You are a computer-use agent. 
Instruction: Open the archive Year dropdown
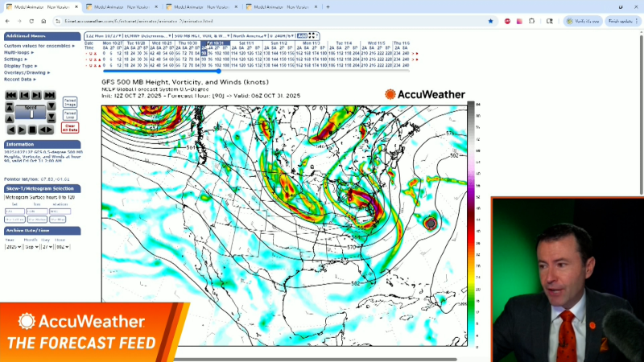(11, 247)
